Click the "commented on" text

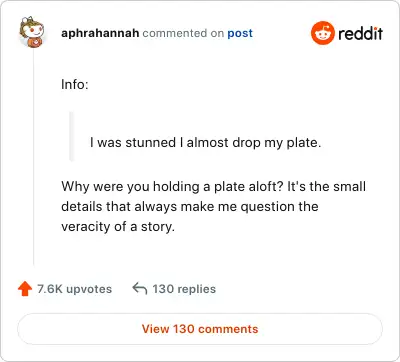(x=183, y=33)
